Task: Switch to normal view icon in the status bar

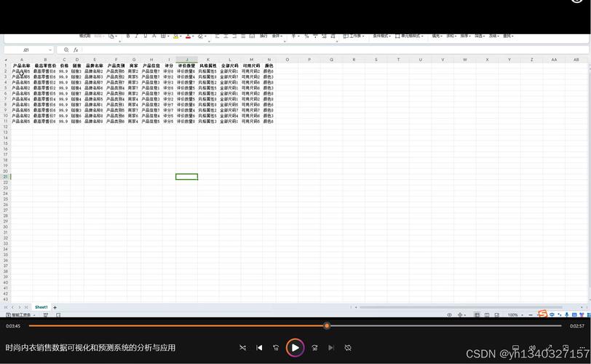Action: click(x=477, y=314)
